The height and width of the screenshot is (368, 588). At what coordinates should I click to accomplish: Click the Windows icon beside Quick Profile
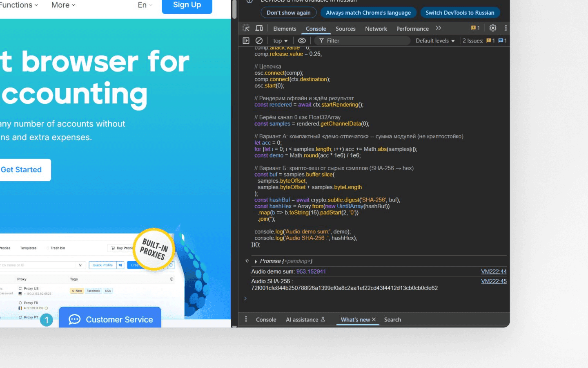(120, 265)
